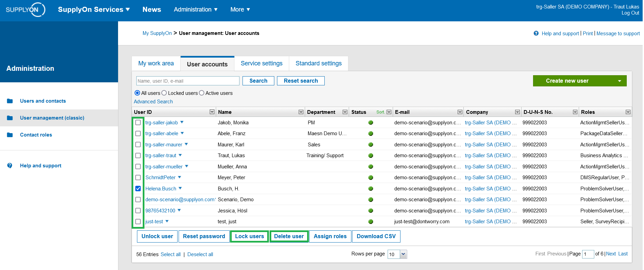Click the Log Out link

[x=630, y=13]
